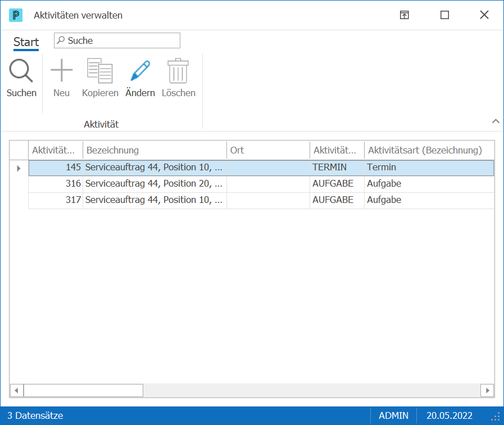
Task: Collapse the ribbon with the chevron
Action: click(x=496, y=121)
